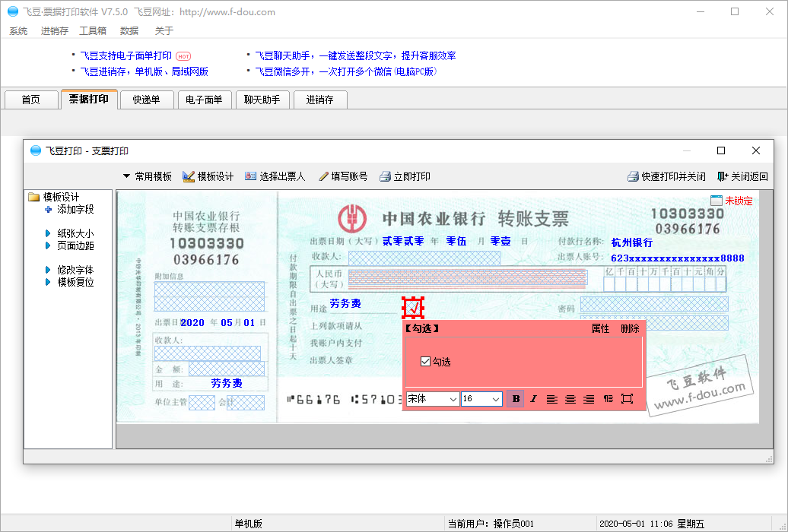Toggle bold formatting in the 勾选 popup

coord(516,399)
